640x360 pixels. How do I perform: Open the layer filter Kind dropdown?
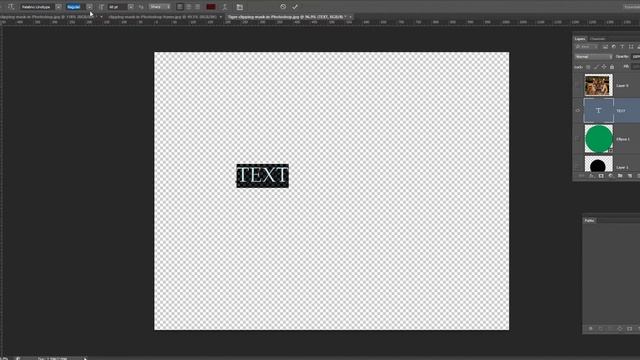point(587,47)
